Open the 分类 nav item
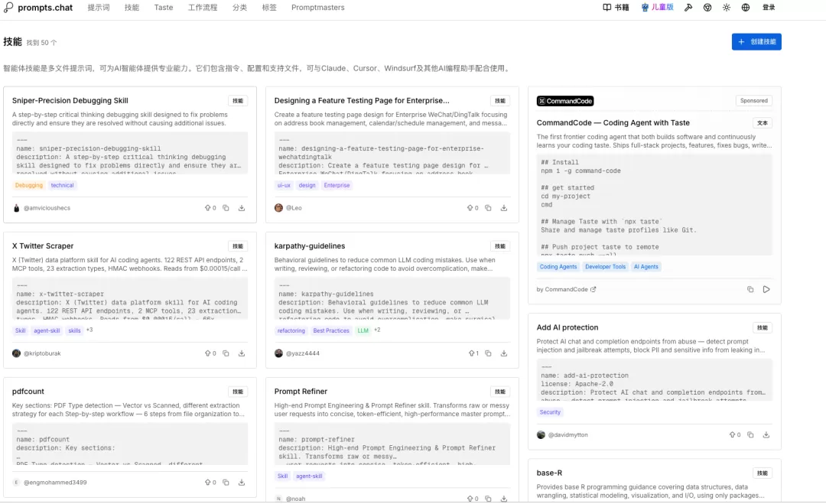The image size is (826, 504). (239, 8)
